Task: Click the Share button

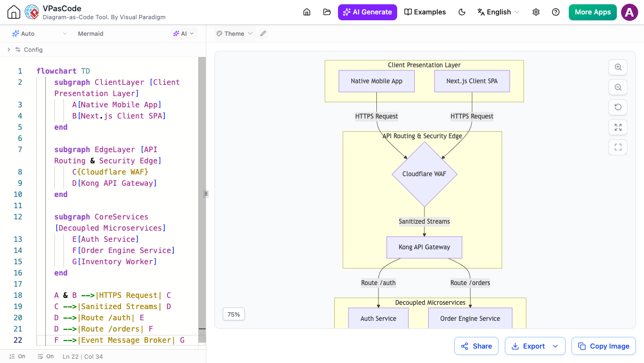Action: click(477, 346)
